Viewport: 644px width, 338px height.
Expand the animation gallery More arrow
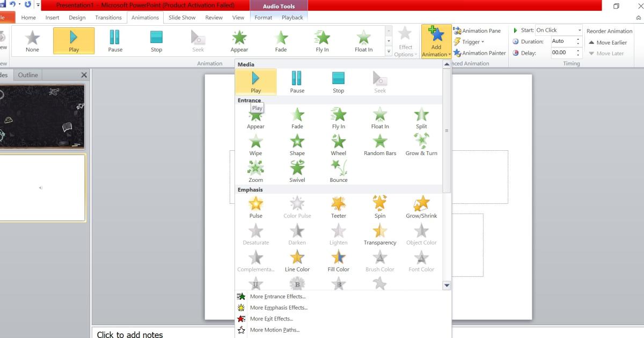389,52
